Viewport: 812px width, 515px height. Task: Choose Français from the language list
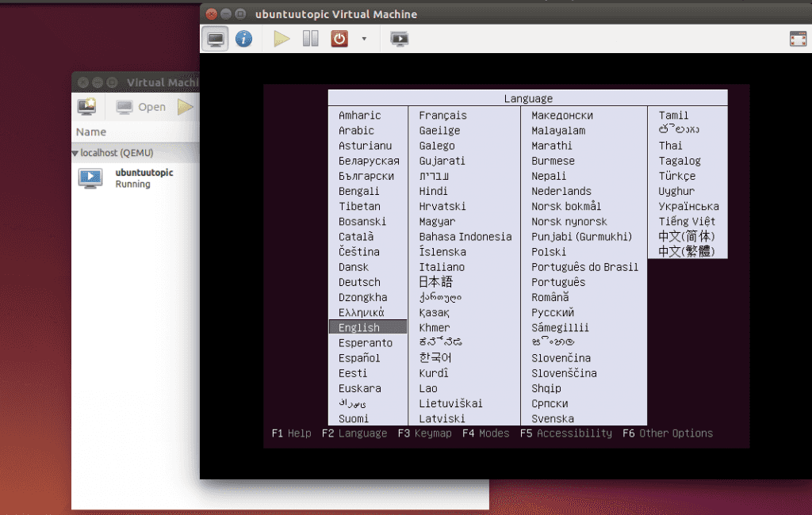click(x=442, y=116)
